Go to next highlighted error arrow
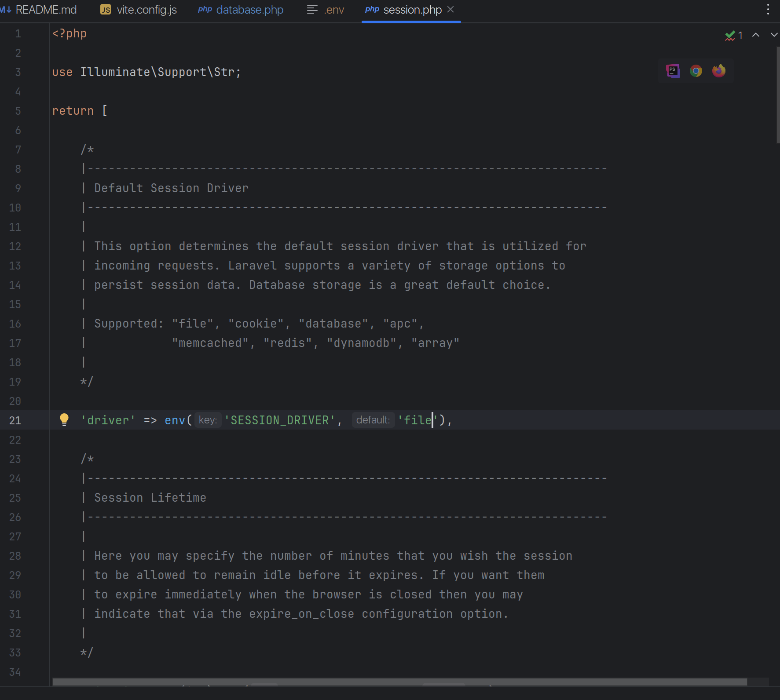Viewport: 780px width, 700px height. pyautogui.click(x=774, y=35)
